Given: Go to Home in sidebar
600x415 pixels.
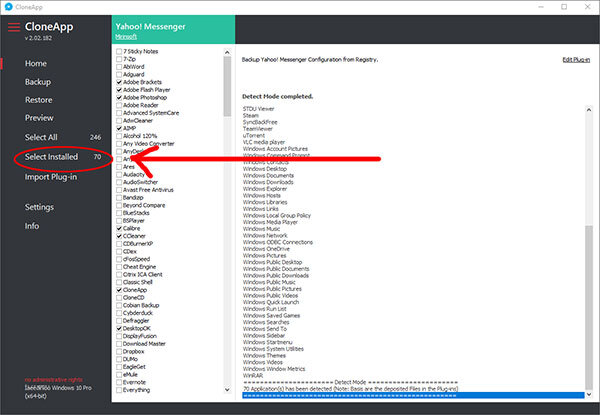Looking at the screenshot, I should coord(36,63).
